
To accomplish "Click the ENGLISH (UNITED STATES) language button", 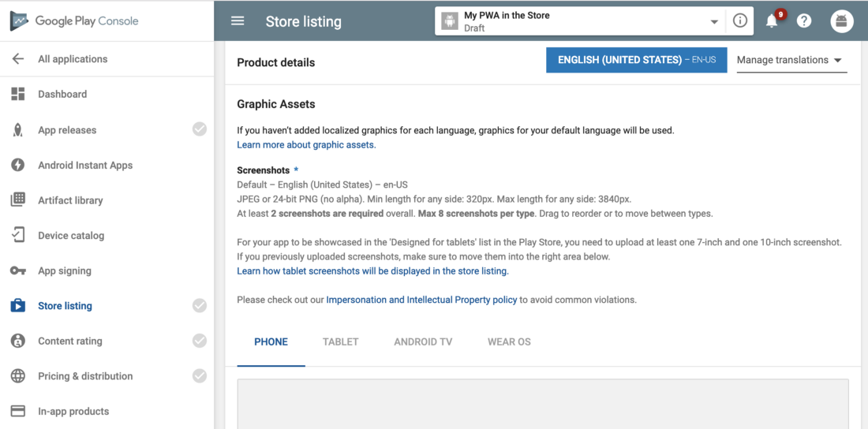I will (636, 60).
